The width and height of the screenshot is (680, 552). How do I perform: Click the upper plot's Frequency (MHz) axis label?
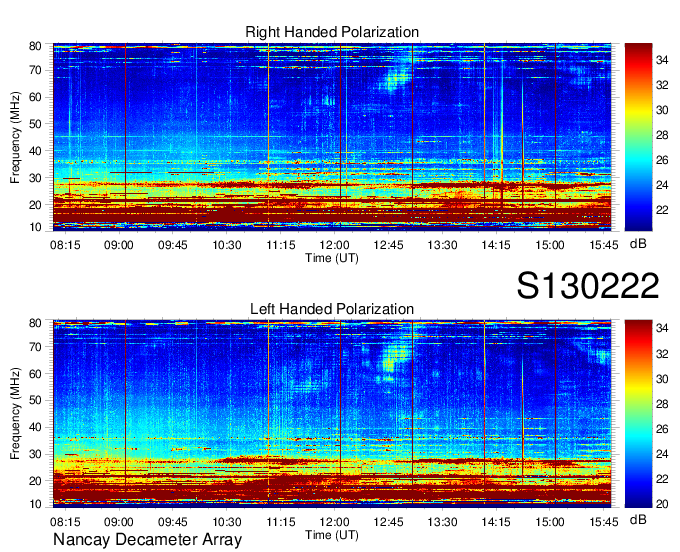click(15, 137)
